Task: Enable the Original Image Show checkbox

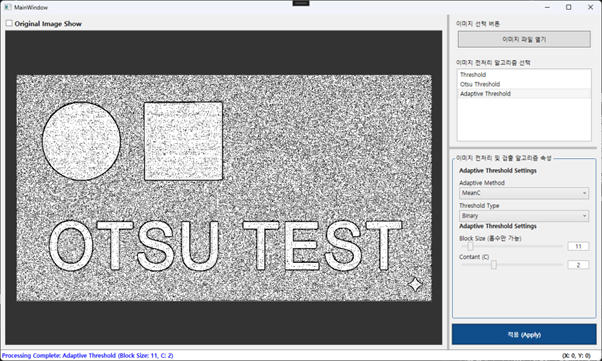Action: coord(9,23)
